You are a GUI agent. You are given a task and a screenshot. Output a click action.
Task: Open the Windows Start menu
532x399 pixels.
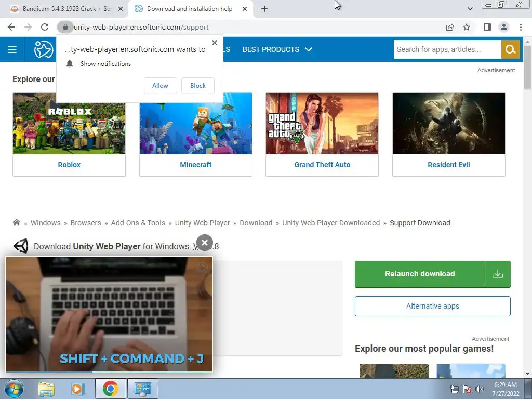(14, 389)
